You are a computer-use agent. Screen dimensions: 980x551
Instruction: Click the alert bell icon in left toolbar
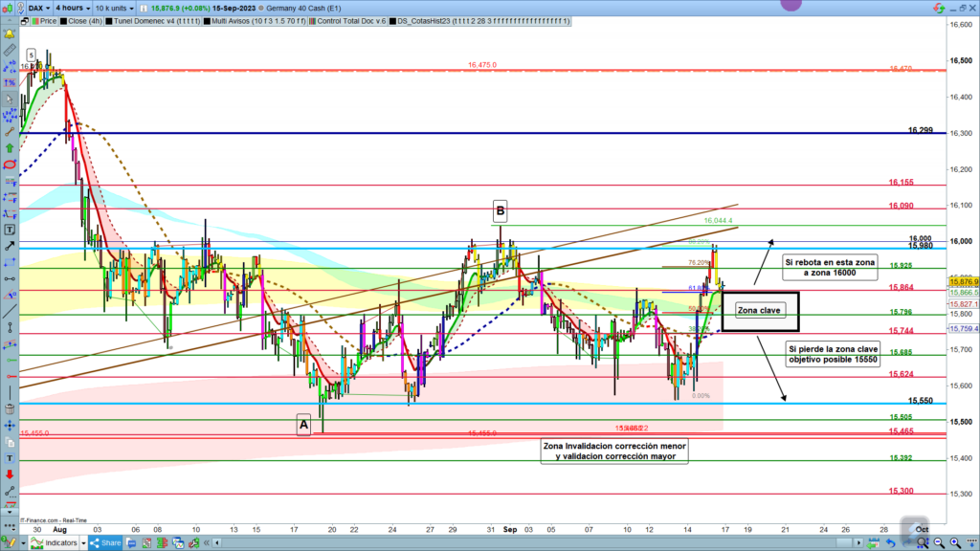(10, 32)
